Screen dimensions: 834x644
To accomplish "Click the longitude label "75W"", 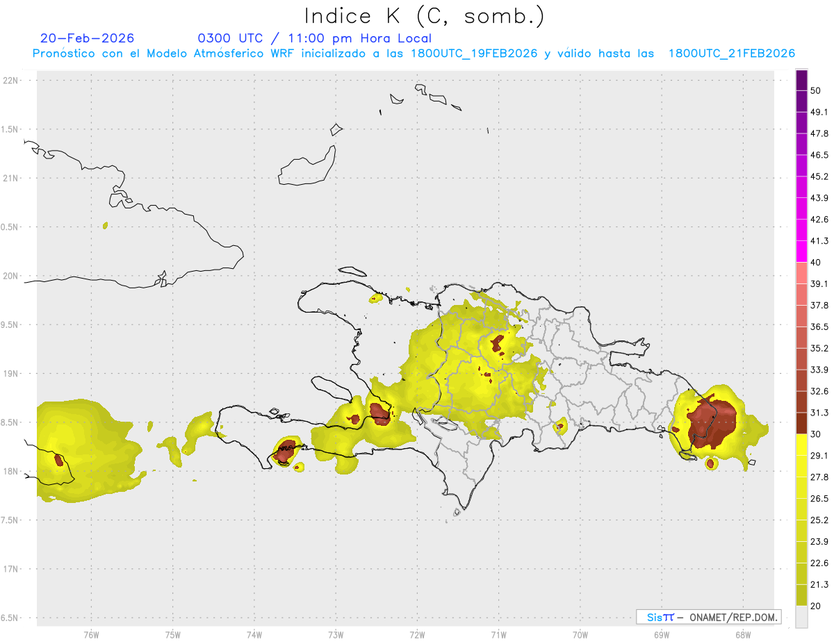I will click(173, 635).
